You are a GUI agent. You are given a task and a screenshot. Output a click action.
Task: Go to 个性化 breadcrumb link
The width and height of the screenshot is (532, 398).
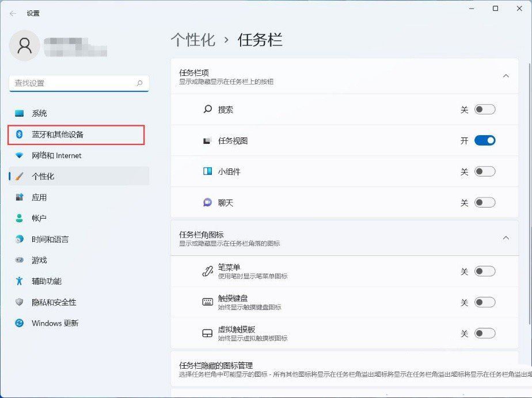pos(193,40)
